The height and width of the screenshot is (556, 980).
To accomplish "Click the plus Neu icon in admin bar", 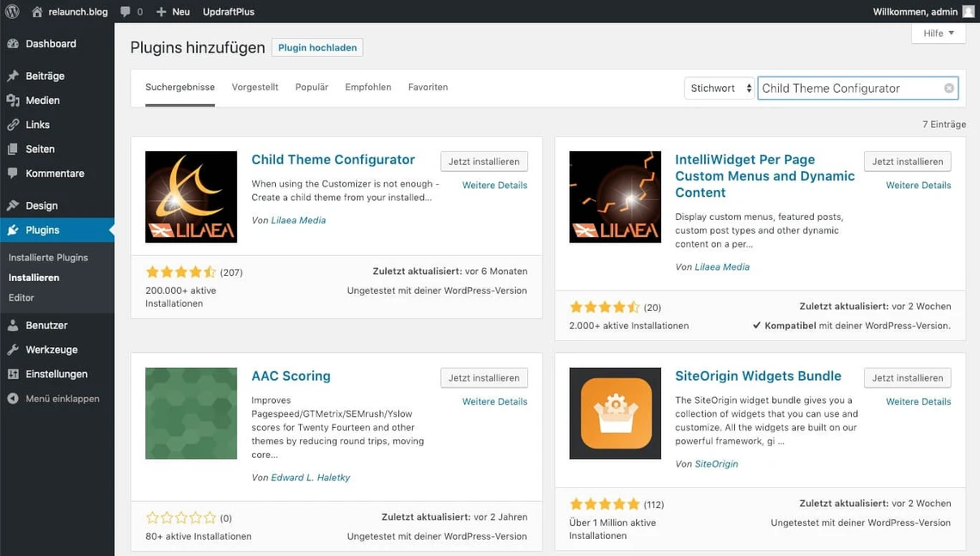I will (161, 12).
